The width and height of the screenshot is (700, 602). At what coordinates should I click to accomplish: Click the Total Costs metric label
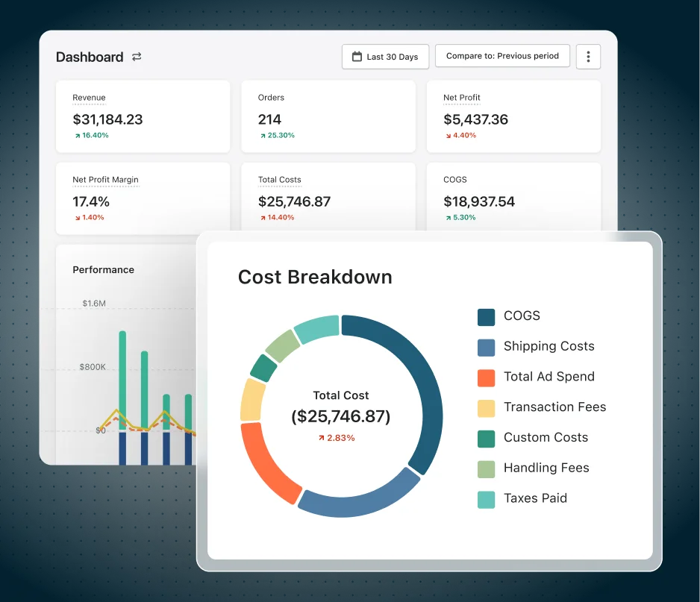point(279,179)
